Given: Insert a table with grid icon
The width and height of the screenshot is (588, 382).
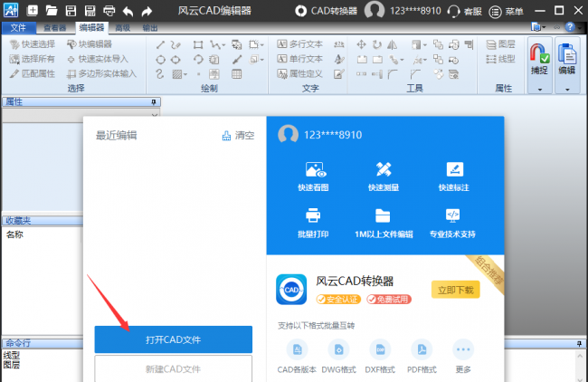Looking at the screenshot, I should click(x=237, y=74).
